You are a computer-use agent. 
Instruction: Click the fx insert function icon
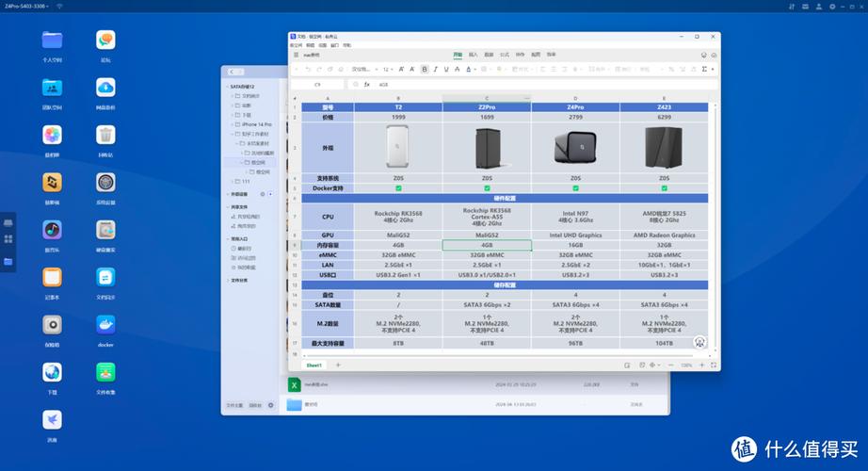(366, 84)
